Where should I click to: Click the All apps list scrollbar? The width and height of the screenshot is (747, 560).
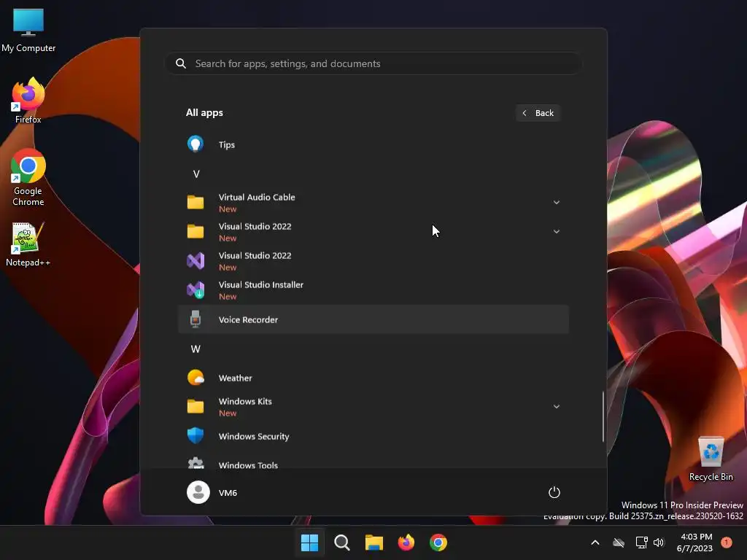(x=603, y=416)
